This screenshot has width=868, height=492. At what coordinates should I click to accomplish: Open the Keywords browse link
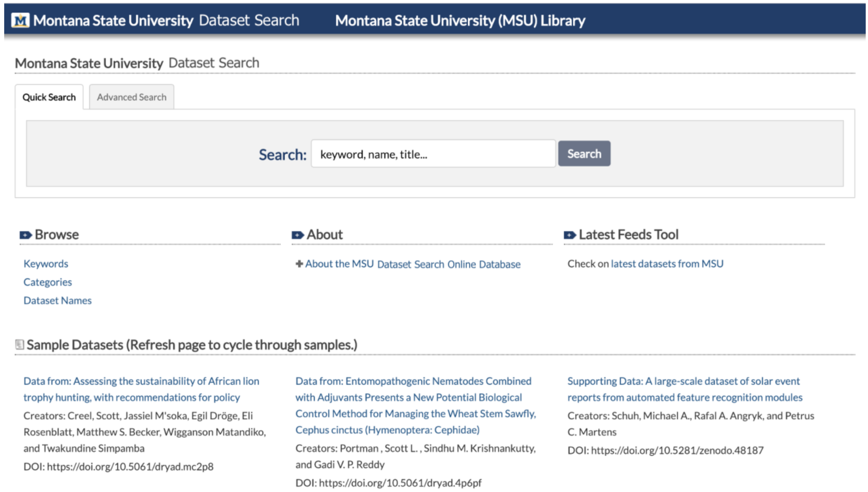pos(46,264)
